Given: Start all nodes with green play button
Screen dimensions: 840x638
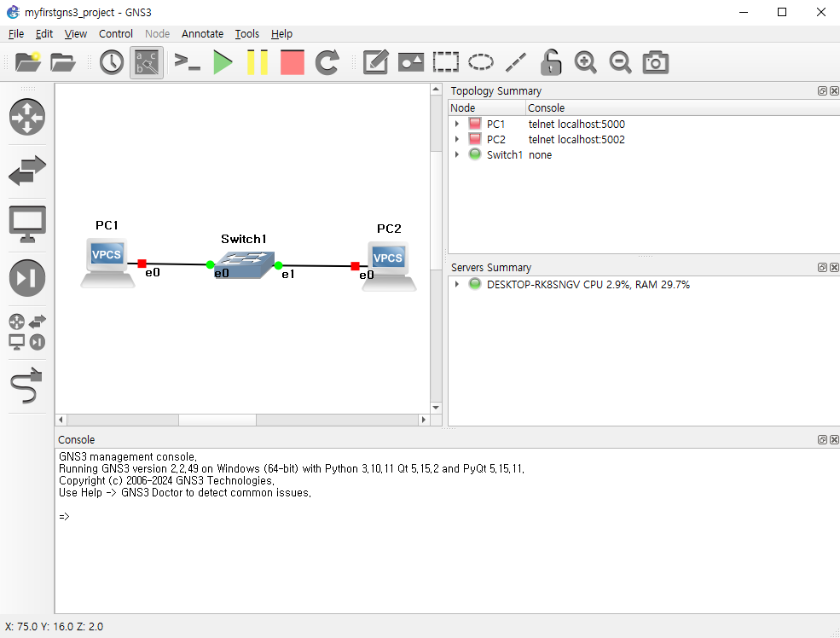Looking at the screenshot, I should point(223,62).
